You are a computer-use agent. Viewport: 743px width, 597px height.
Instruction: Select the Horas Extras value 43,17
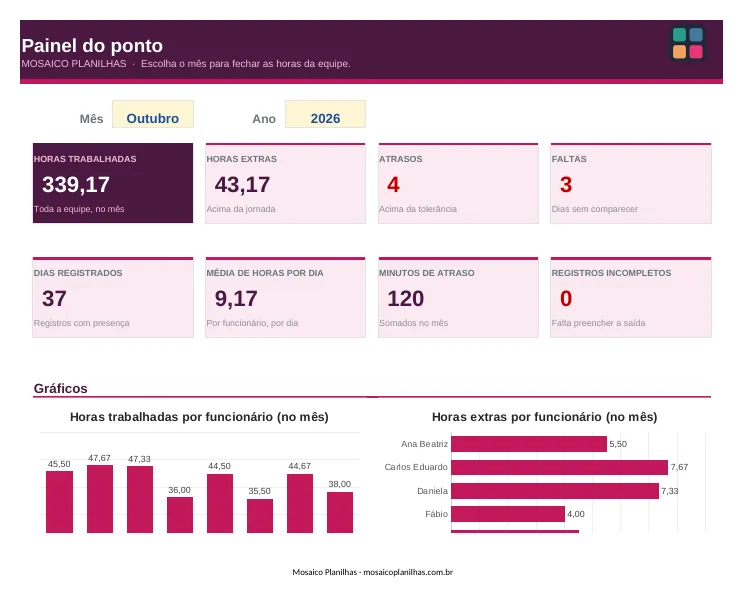coord(242,184)
